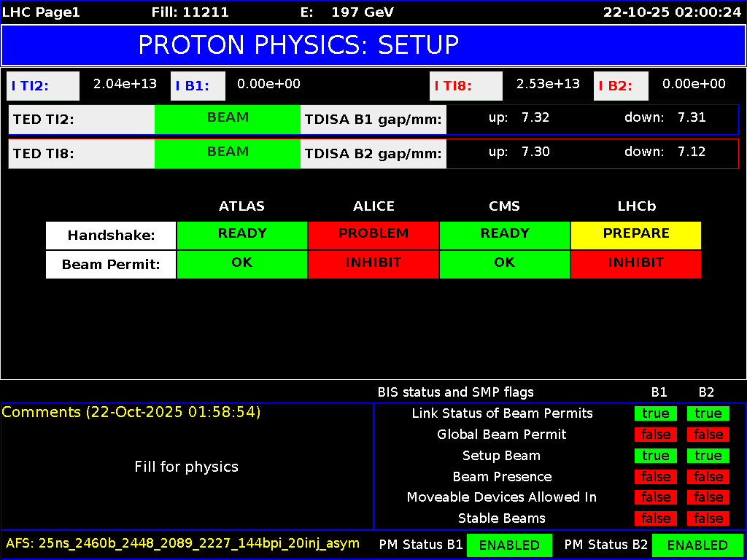Toggle the B2 Setup Beam flag
The width and height of the screenshot is (747, 560).
coord(708,455)
